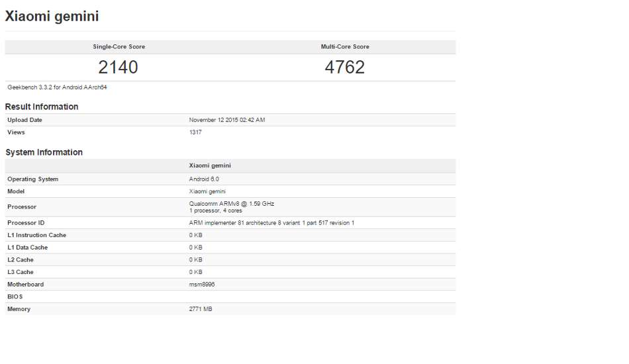Click the '0 KB' value for L2 Cache

[x=196, y=260]
